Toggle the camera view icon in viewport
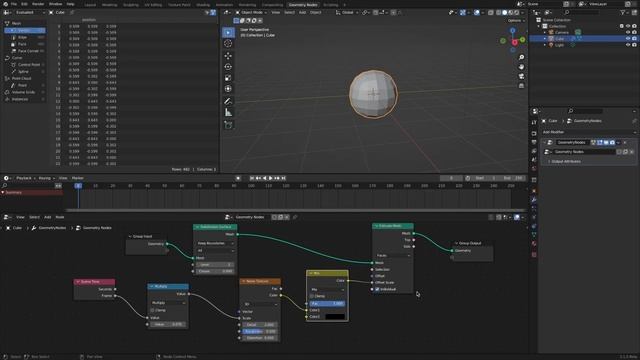Screen dimensions: 640x360 tap(521, 76)
